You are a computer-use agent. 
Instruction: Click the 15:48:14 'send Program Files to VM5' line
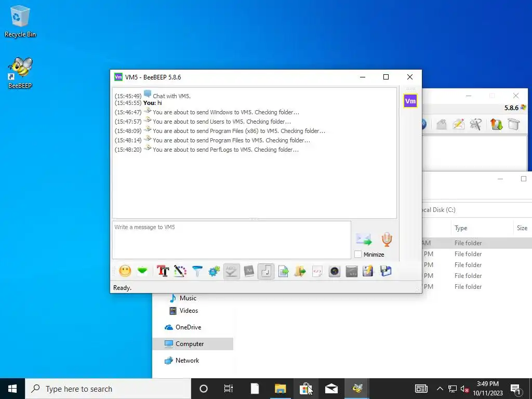231,140
